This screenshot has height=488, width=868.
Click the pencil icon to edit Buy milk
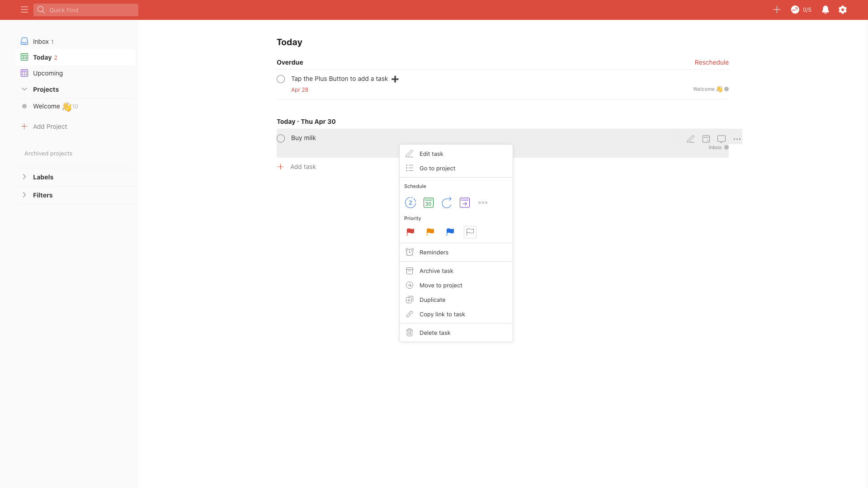[x=690, y=139]
